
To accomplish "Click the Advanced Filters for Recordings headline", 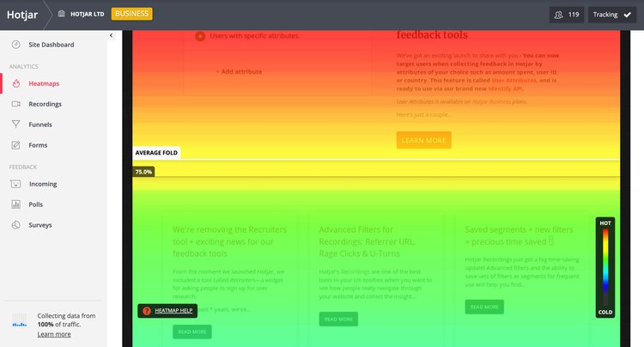I will coord(367,241).
